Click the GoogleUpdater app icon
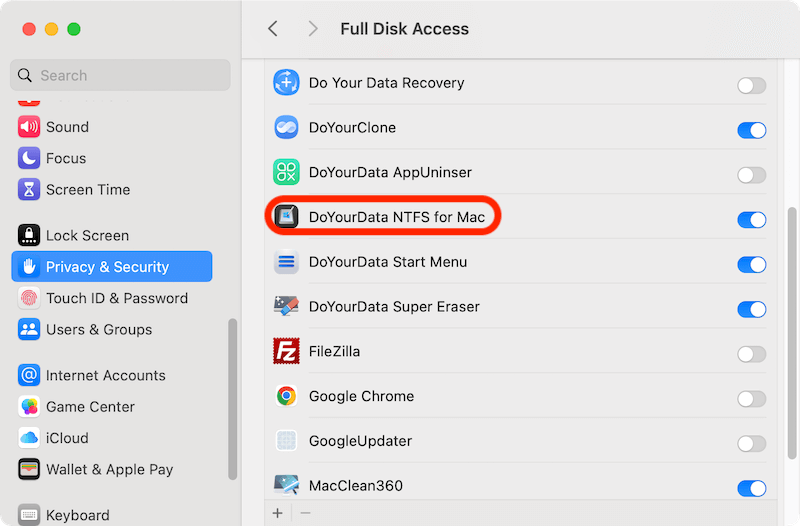 pos(286,441)
